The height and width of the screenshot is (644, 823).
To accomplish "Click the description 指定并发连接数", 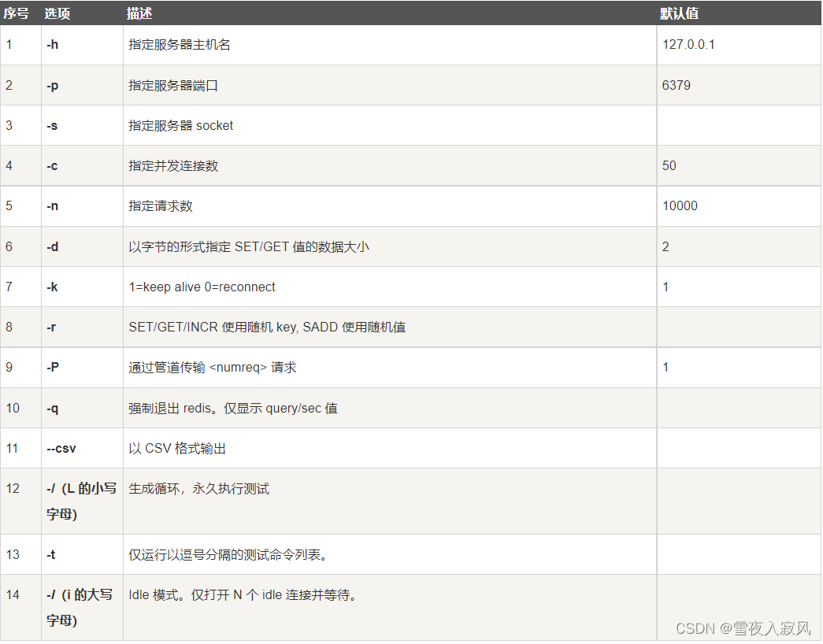I will coord(173,166).
